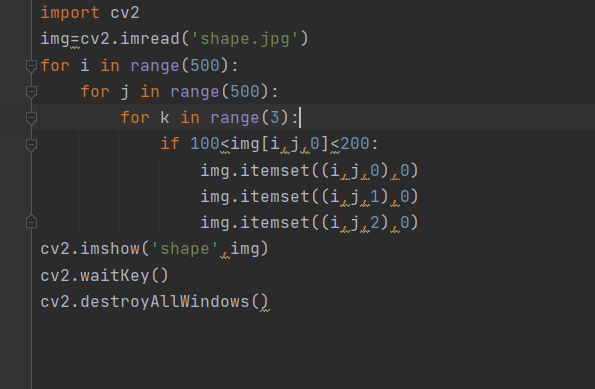
Task: Click 'waitKey' in the cv2.waitKey() line
Action: point(115,276)
